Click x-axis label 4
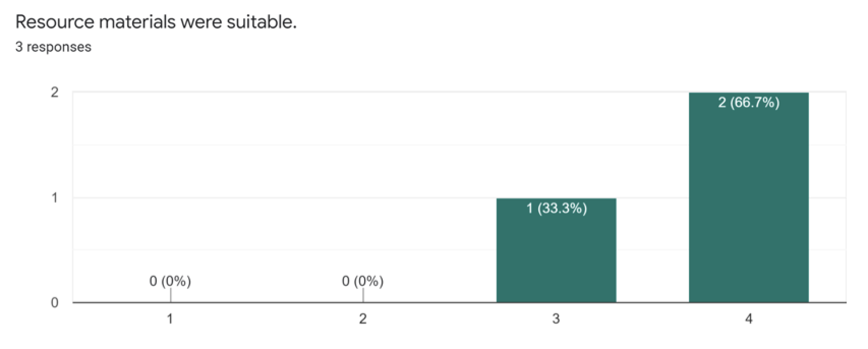Viewport: 868px width, 349px height. 748,319
